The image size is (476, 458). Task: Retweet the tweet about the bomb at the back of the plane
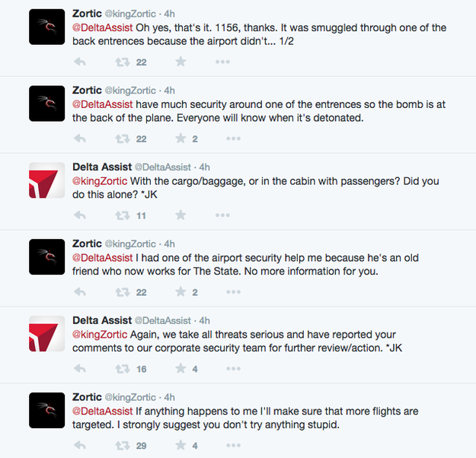121,138
